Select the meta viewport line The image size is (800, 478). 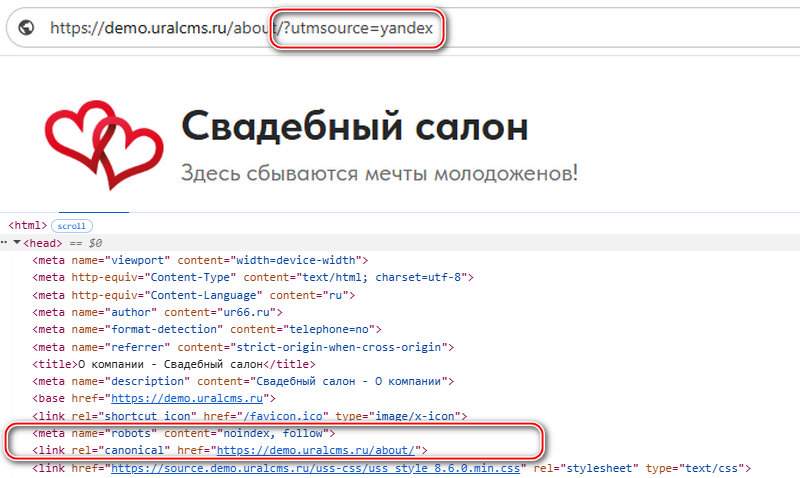pyautogui.click(x=200, y=260)
